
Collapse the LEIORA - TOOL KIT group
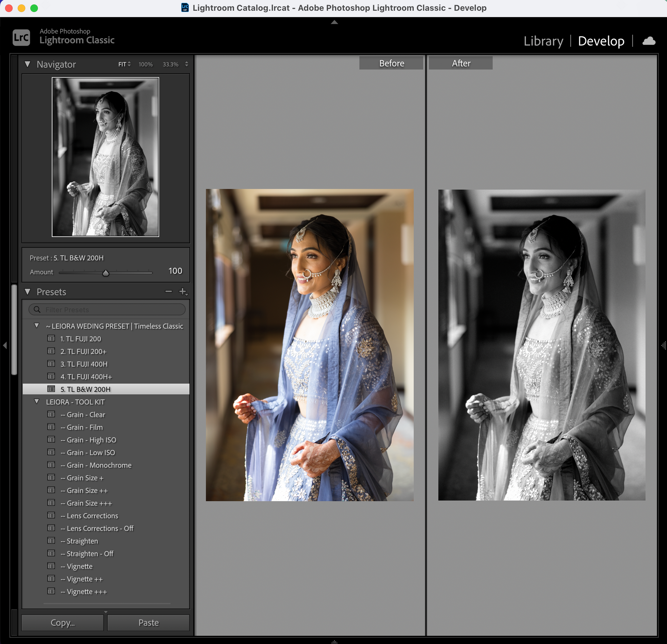coord(37,402)
